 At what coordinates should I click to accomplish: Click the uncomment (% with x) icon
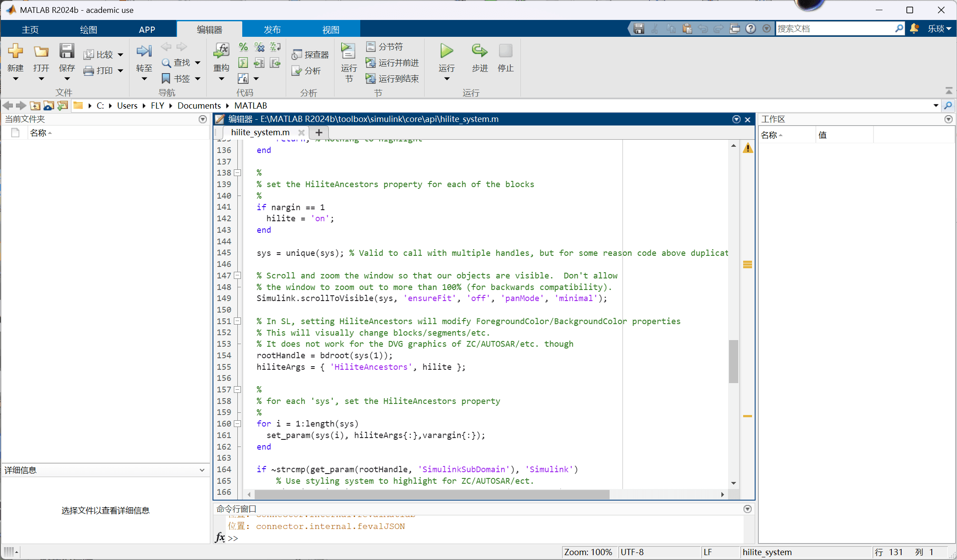[260, 47]
